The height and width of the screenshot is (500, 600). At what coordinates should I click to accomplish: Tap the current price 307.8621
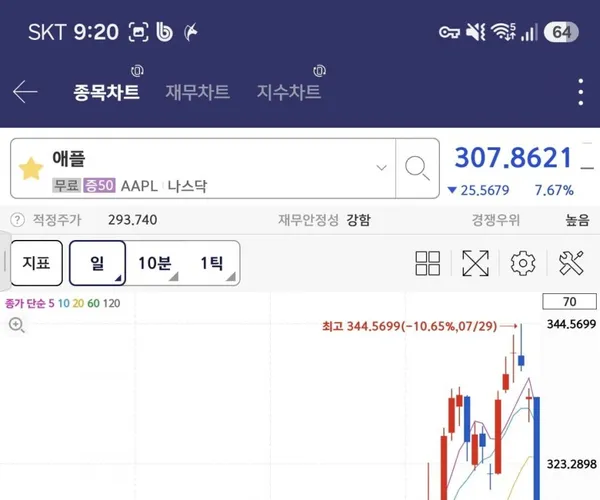tap(513, 158)
